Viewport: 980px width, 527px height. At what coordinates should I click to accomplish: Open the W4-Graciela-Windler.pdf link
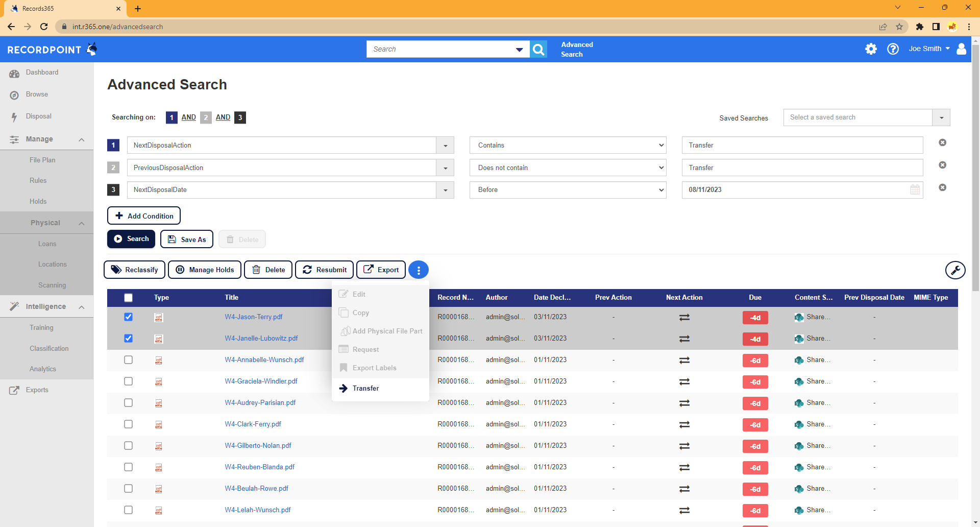[261, 381]
